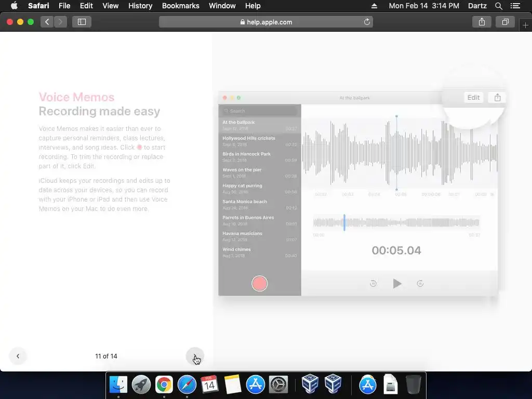This screenshot has width=532, height=399.
Task: Open the Edit menu in menu bar
Action: tap(86, 6)
